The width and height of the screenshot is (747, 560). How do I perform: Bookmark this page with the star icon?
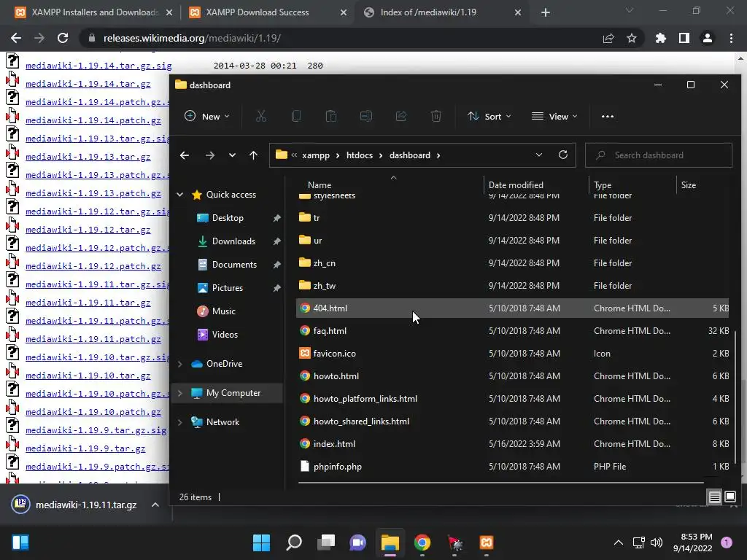pos(631,38)
